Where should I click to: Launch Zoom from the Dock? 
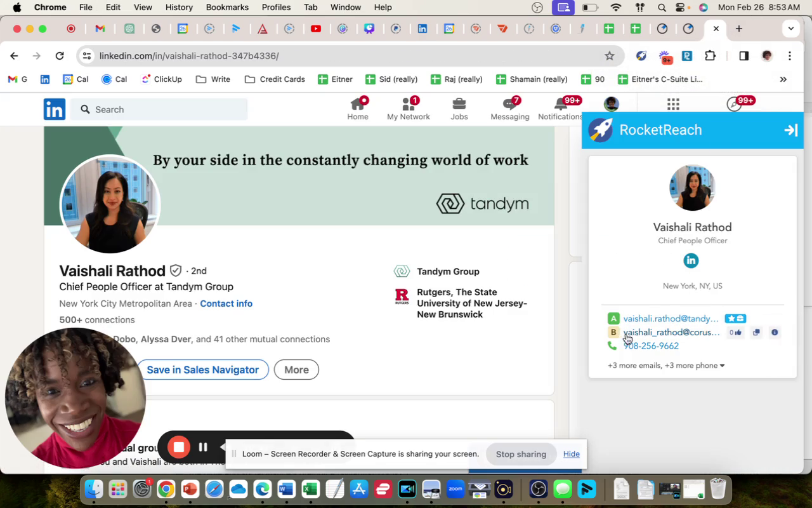pyautogui.click(x=455, y=489)
